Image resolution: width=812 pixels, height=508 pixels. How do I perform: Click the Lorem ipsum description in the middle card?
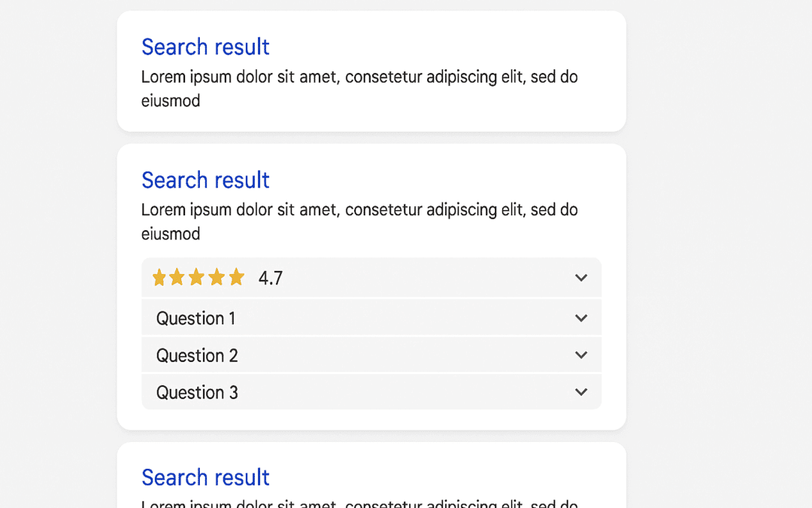pos(359,210)
